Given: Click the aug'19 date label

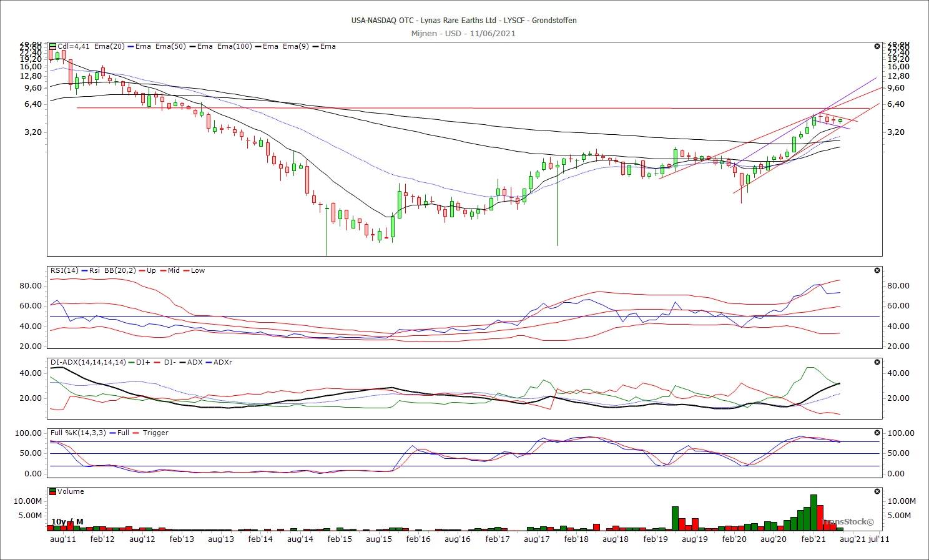Looking at the screenshot, I should [x=695, y=539].
